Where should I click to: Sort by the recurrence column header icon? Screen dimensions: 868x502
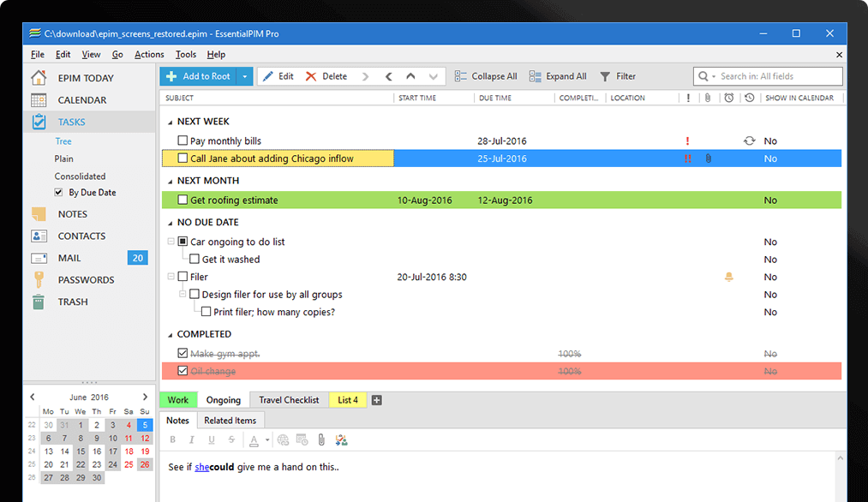750,98
